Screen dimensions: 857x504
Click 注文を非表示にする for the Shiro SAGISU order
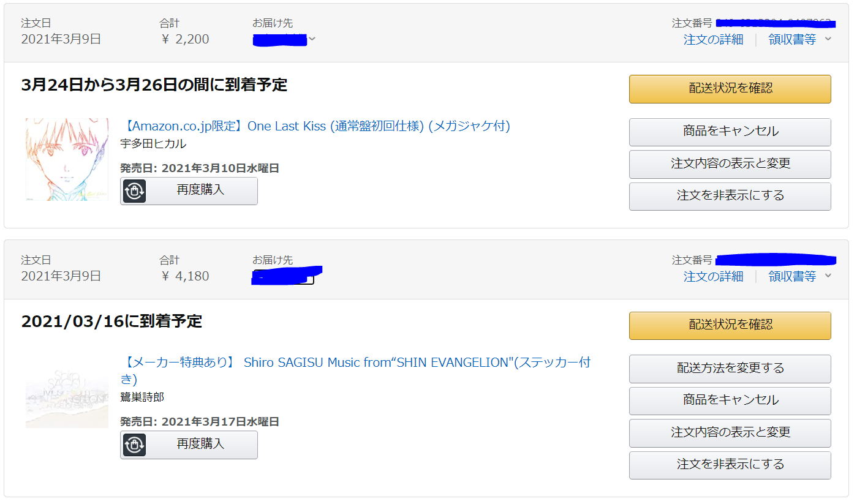(730, 465)
